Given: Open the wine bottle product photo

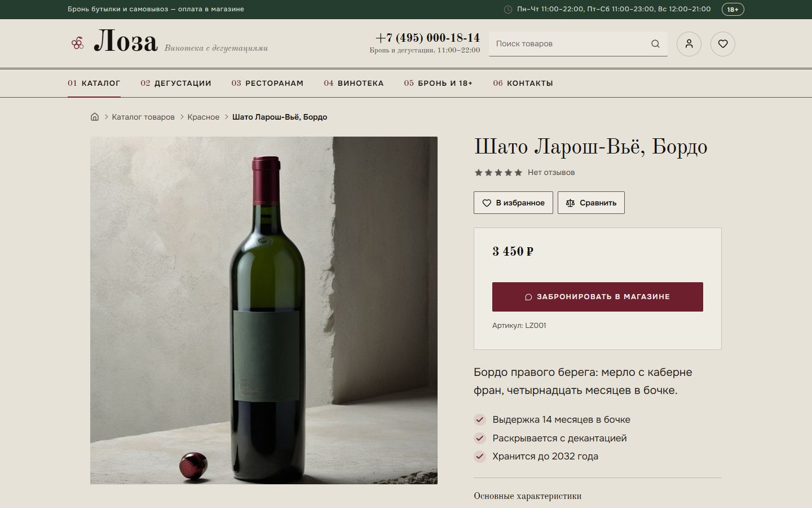Looking at the screenshot, I should (x=264, y=310).
